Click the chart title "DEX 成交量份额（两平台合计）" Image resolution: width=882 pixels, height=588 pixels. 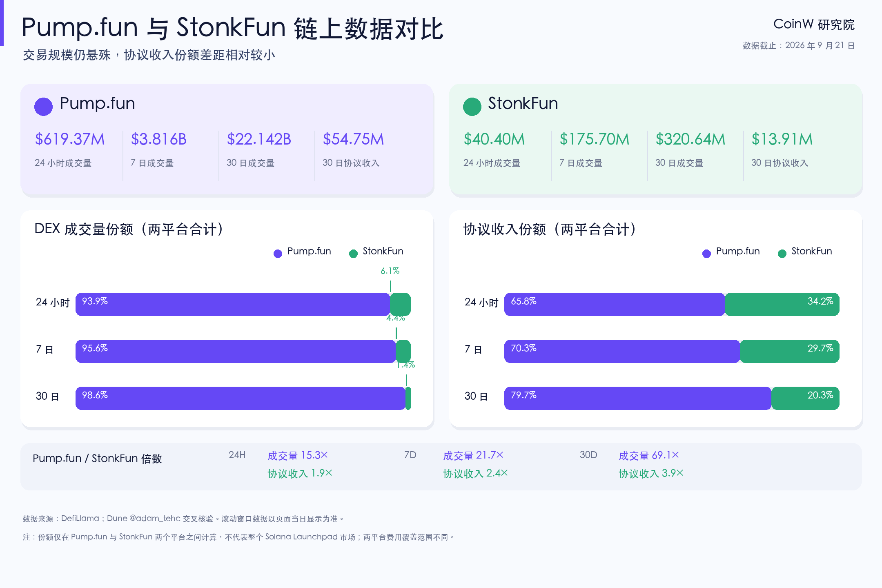coord(130,229)
